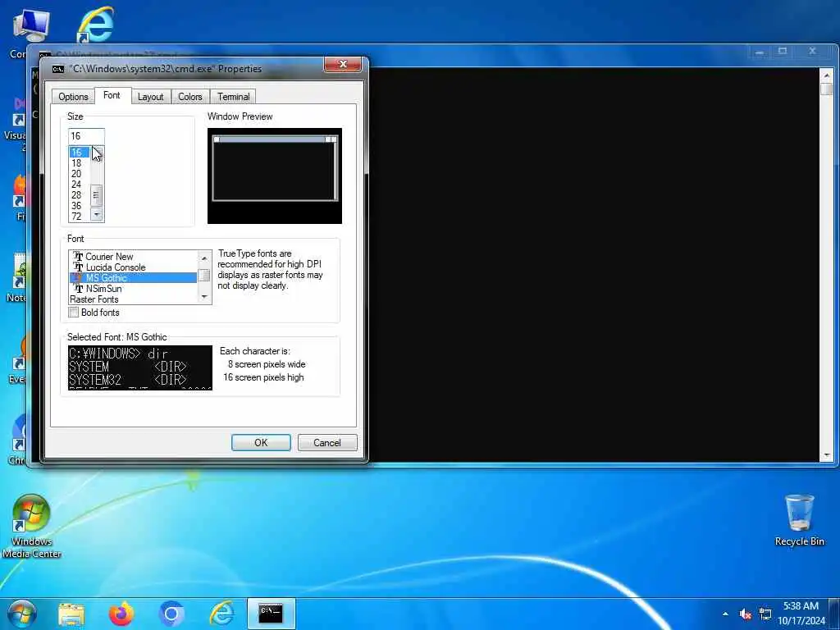Open the Layout tab
Screen dimensions: 840x630
click(x=151, y=97)
